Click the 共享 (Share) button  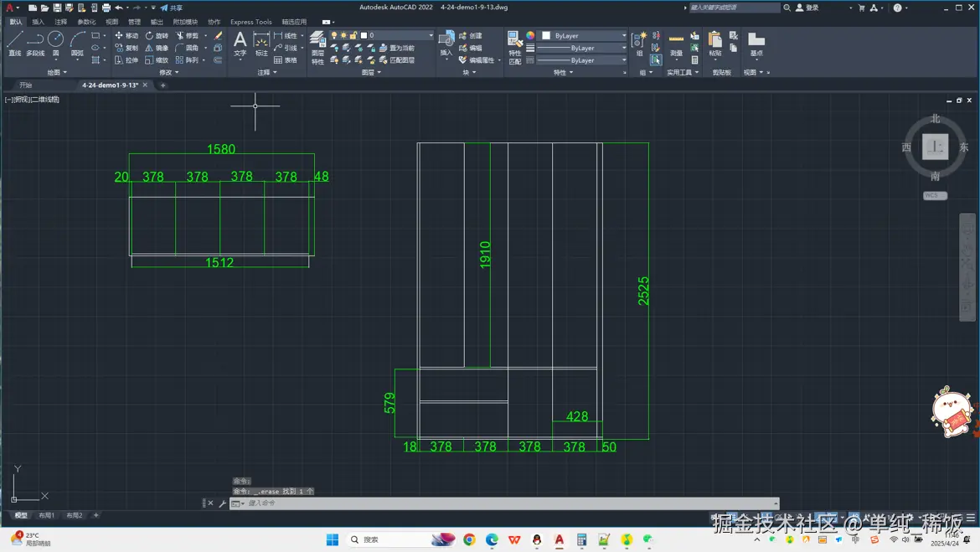[171, 8]
